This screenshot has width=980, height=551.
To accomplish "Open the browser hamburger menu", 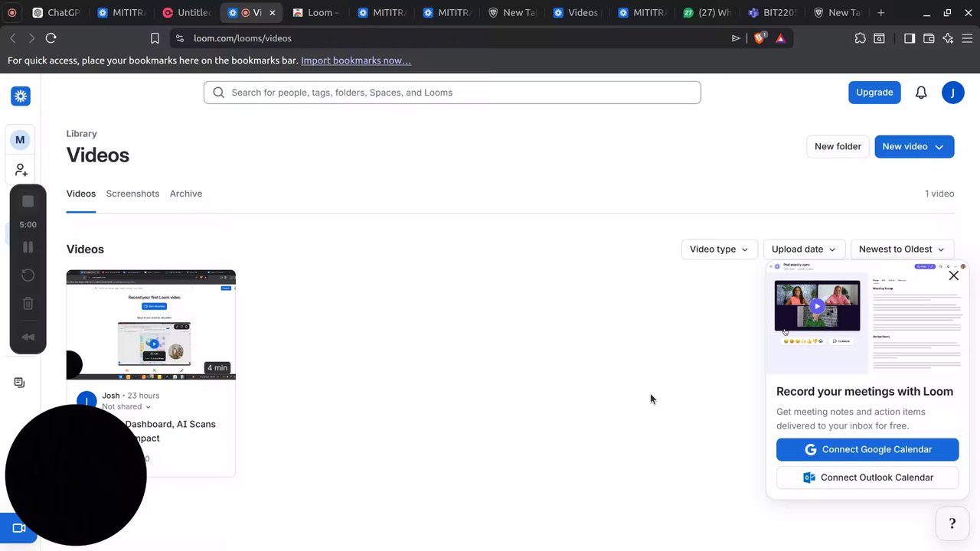I will pyautogui.click(x=967, y=38).
